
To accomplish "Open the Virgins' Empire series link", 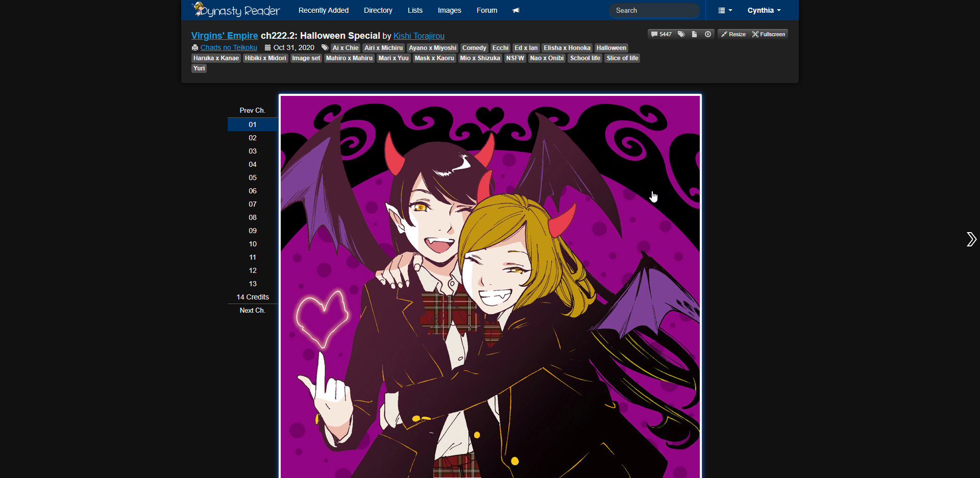I will tap(225, 36).
